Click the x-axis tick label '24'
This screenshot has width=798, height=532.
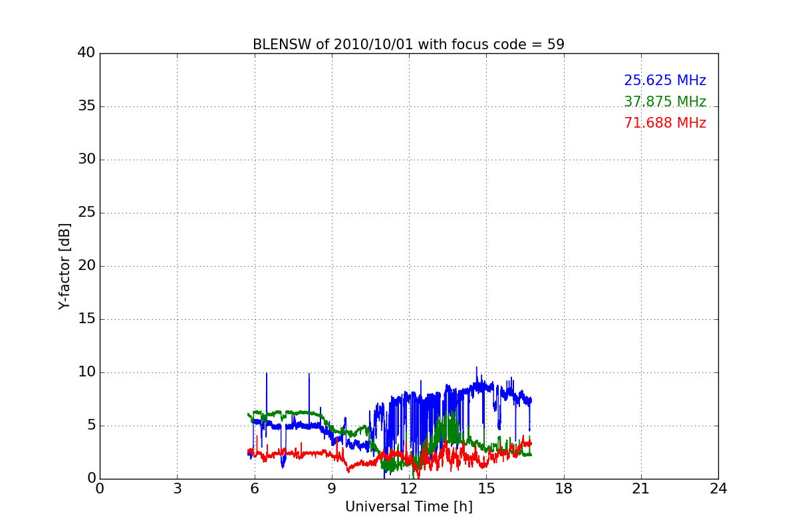[x=718, y=489]
